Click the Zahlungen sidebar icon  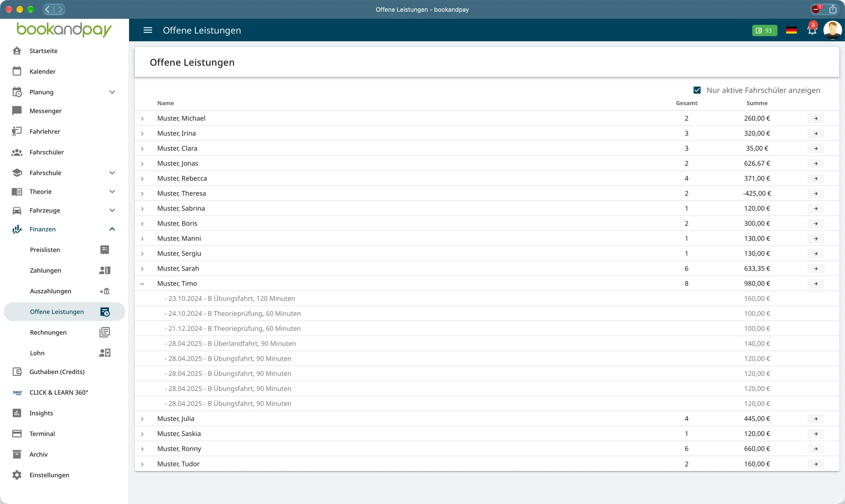pyautogui.click(x=105, y=270)
